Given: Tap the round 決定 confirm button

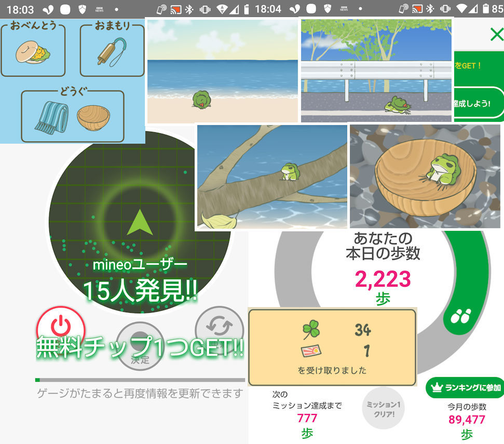Looking at the screenshot, I should coord(140,346).
